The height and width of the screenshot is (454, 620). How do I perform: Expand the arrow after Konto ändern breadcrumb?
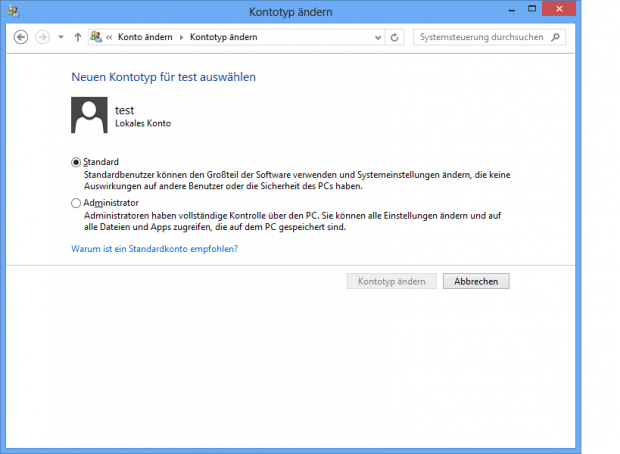[x=181, y=37]
